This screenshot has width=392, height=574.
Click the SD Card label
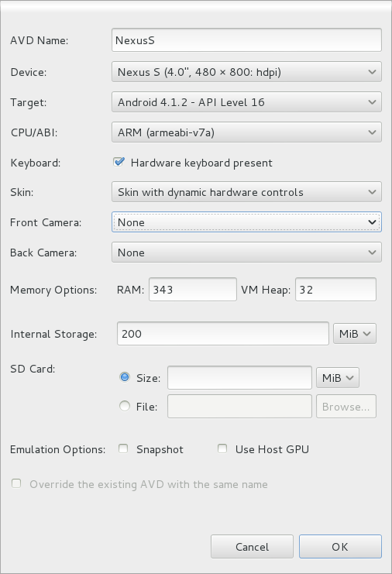click(x=33, y=369)
